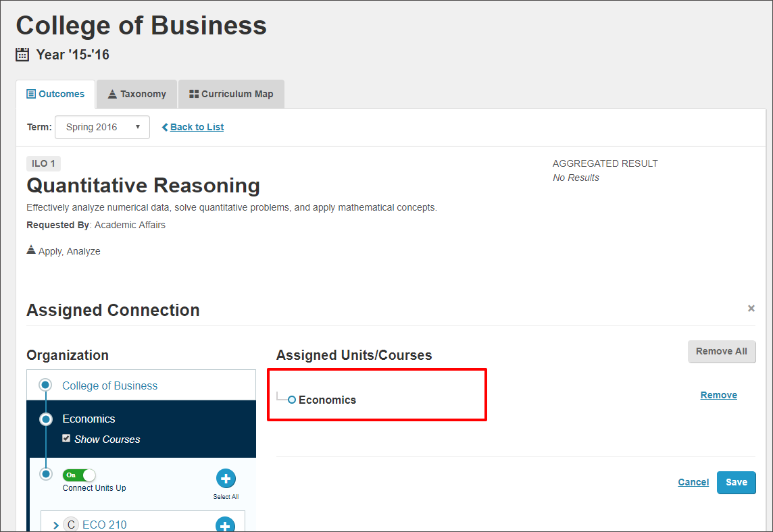Viewport: 773px width, 532px height.
Task: Click the Remove All button
Action: click(x=721, y=352)
